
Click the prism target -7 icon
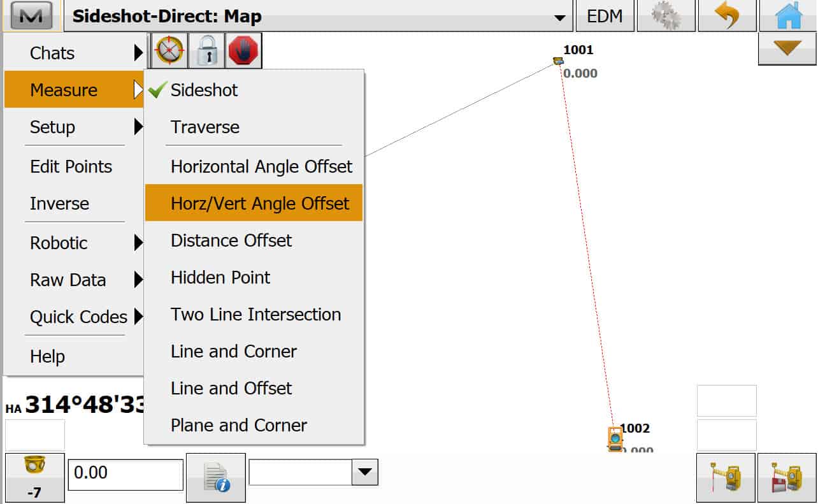click(34, 478)
